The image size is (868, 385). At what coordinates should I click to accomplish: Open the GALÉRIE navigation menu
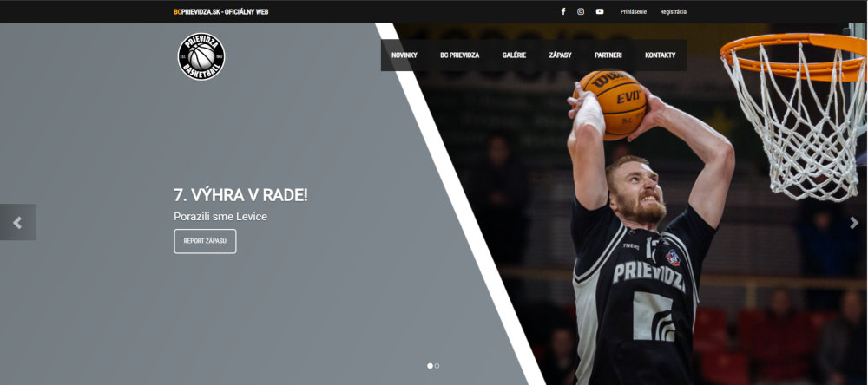(x=514, y=55)
